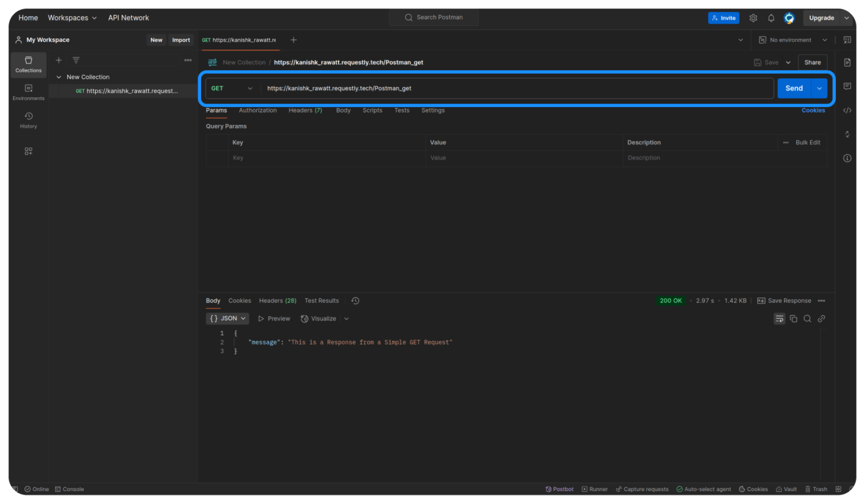Launch the Collection Runner
Image resolution: width=865 pixels, height=504 pixels.
coord(595,489)
